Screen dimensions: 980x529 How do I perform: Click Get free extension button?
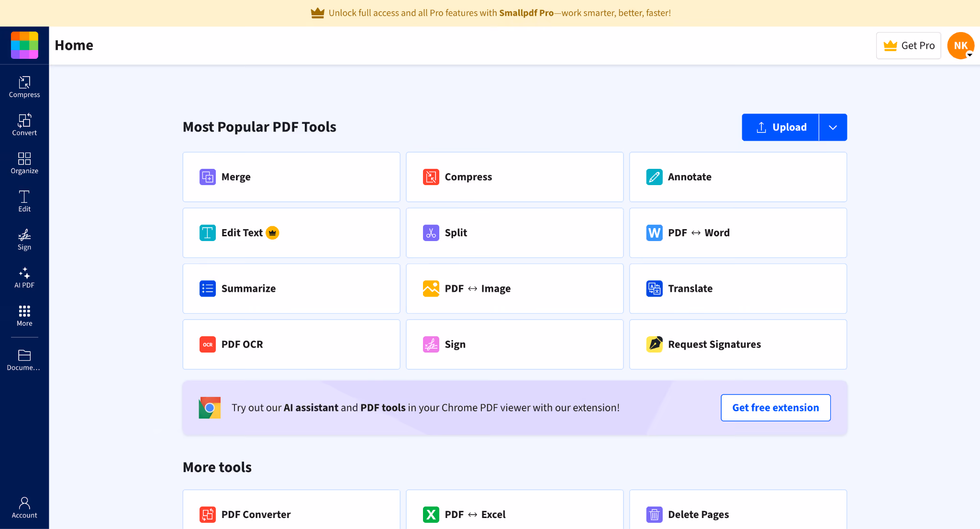click(x=776, y=408)
